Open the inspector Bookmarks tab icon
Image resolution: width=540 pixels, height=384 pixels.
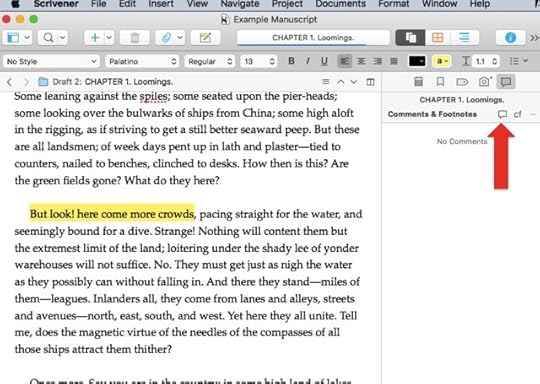[440, 82]
